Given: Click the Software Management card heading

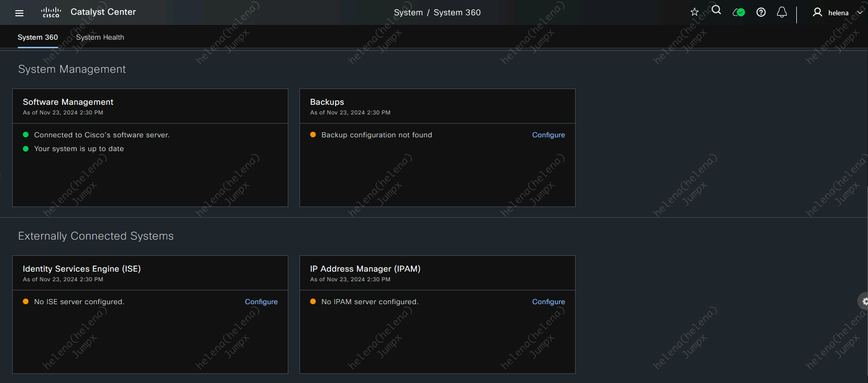Looking at the screenshot, I should click(68, 102).
